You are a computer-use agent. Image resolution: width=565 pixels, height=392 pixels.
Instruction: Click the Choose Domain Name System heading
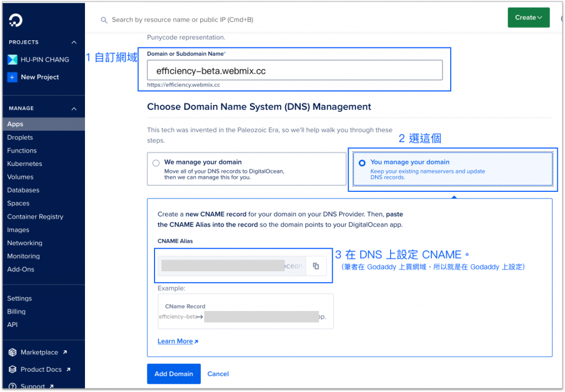[x=259, y=107]
